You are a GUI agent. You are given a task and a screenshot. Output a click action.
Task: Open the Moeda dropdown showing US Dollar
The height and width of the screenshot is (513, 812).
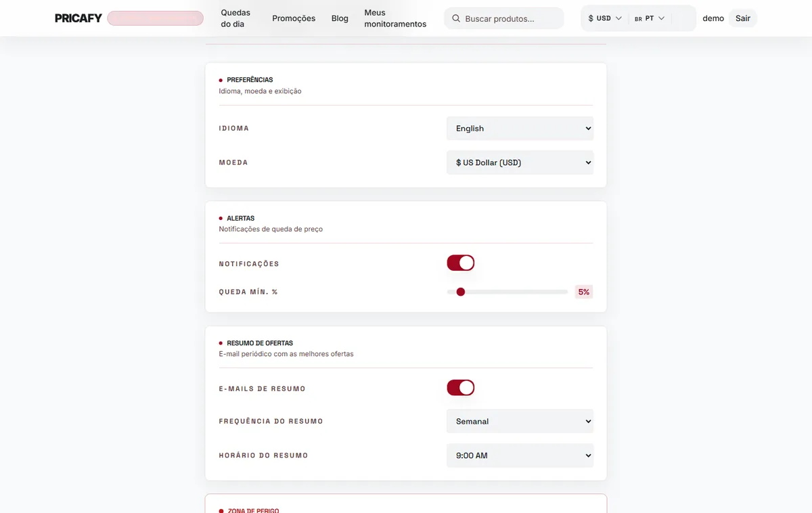tap(520, 162)
